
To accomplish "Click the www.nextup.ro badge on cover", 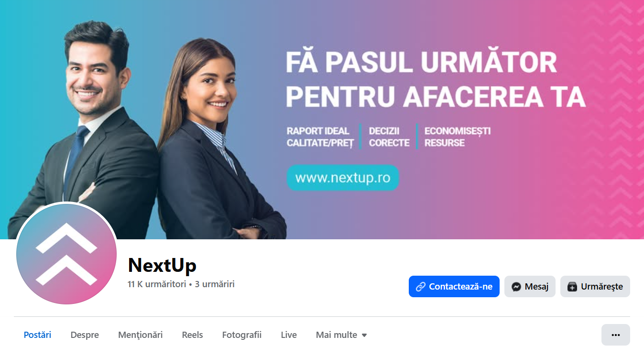I will (x=343, y=178).
